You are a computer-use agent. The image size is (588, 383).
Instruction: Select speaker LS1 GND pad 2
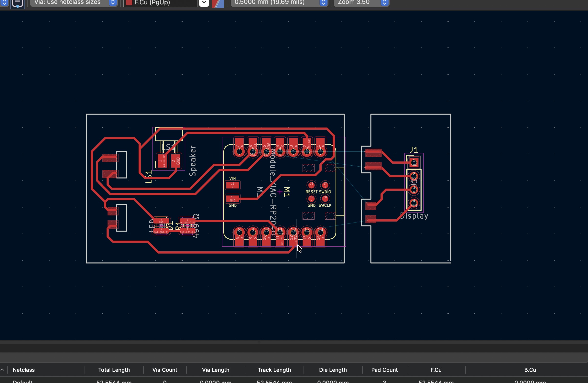176,161
